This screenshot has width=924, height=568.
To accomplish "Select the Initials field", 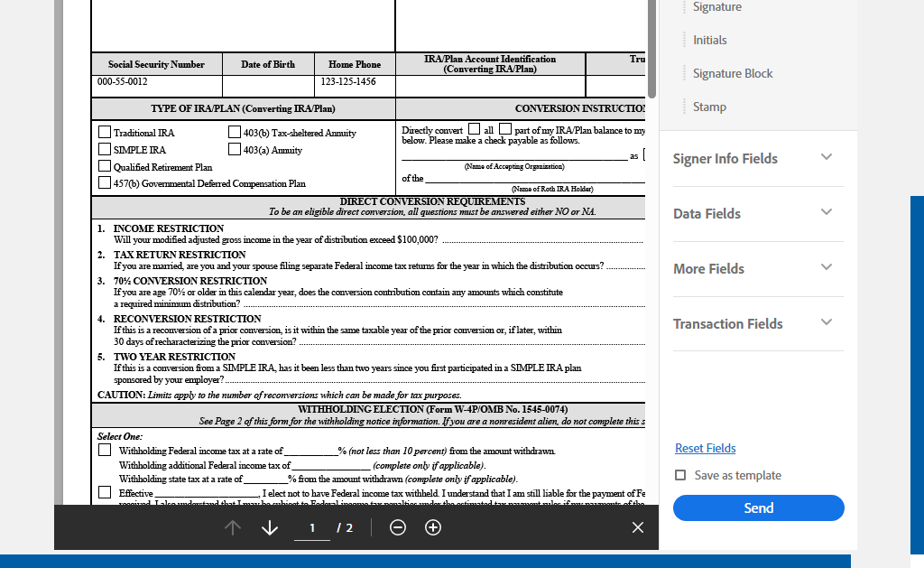I will tap(709, 40).
